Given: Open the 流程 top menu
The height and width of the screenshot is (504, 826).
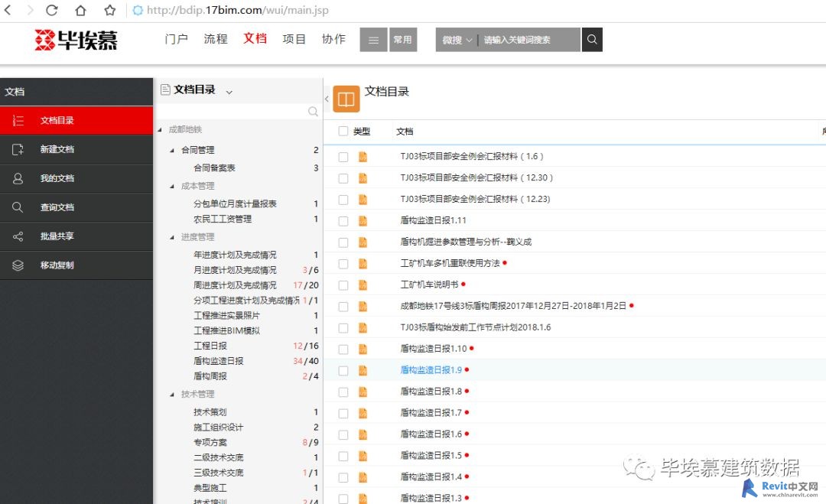Looking at the screenshot, I should point(216,39).
